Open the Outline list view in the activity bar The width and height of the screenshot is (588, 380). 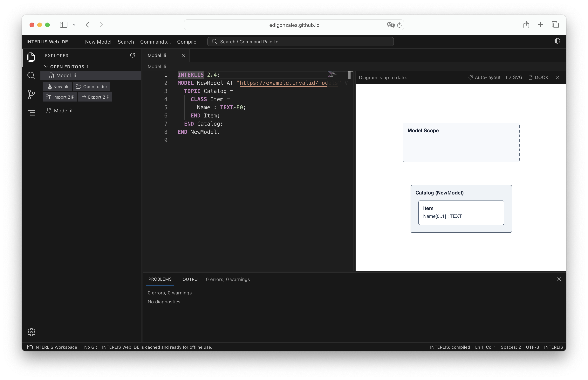coord(31,113)
